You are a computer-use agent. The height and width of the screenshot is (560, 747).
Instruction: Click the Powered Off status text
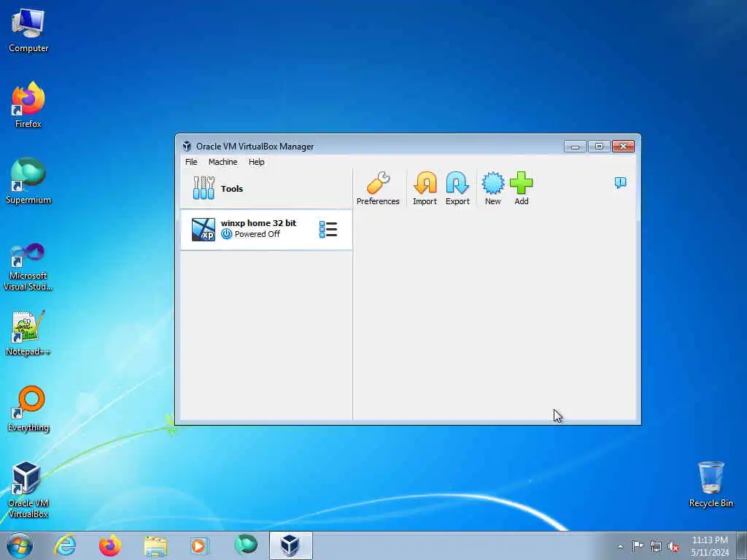pos(258,234)
